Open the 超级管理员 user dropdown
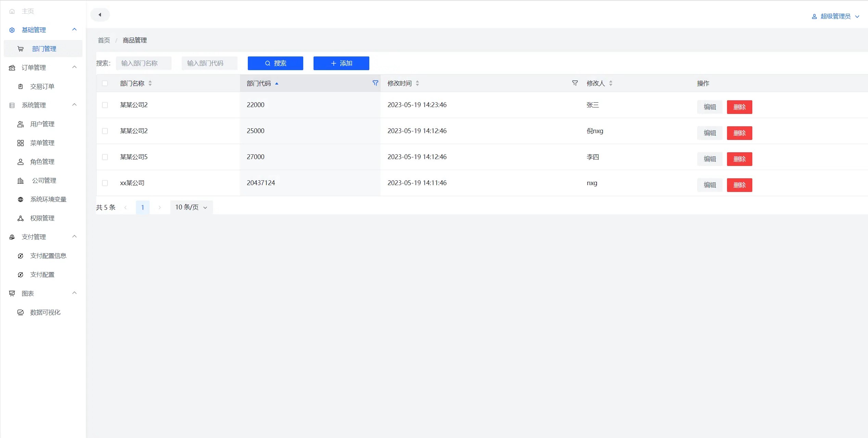The height and width of the screenshot is (438, 868). tap(835, 16)
